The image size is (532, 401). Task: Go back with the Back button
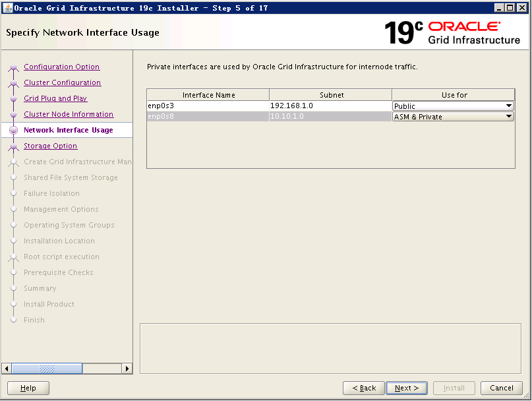point(364,388)
